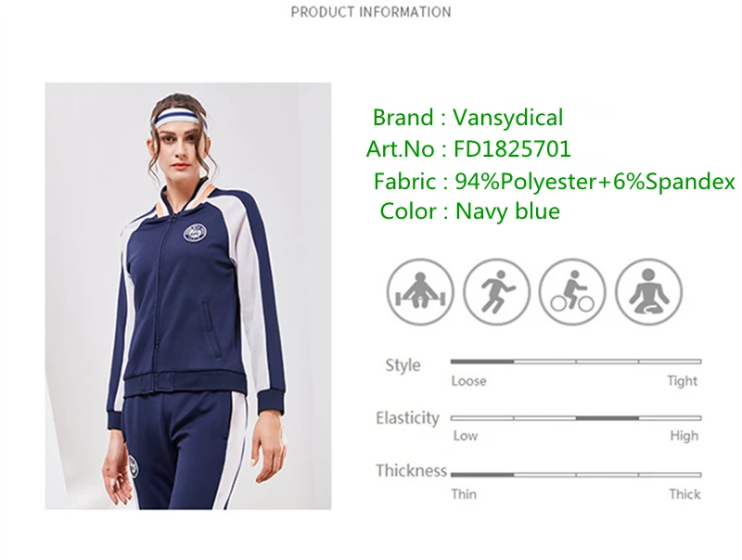This screenshot has width=742, height=560.
Task: Click the High label under Elasticity
Action: pos(684,436)
